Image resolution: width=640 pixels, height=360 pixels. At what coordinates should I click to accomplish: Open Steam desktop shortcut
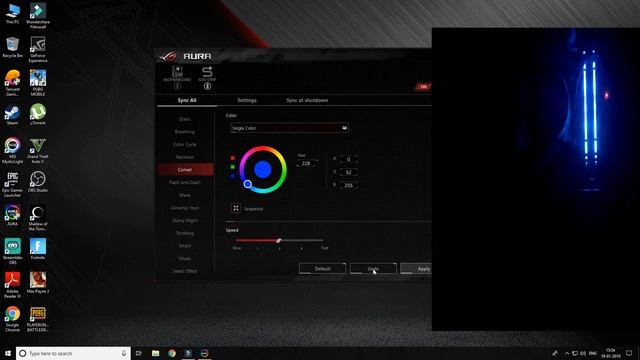point(12,115)
